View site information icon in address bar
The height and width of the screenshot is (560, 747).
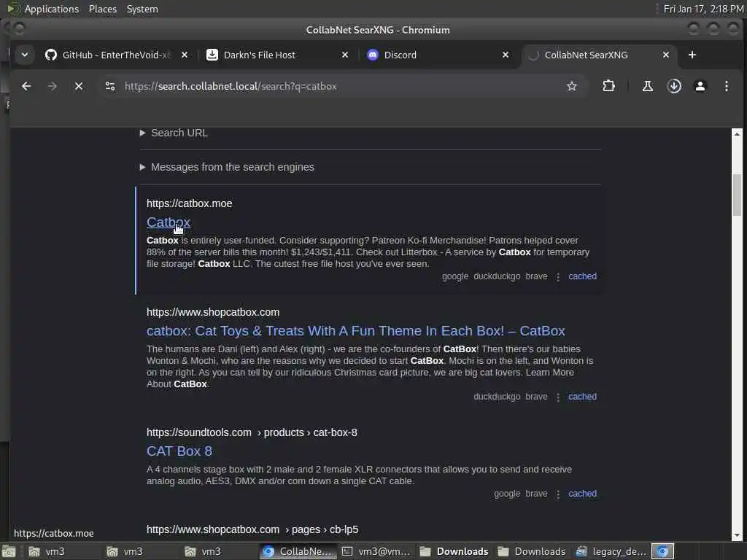[110, 86]
